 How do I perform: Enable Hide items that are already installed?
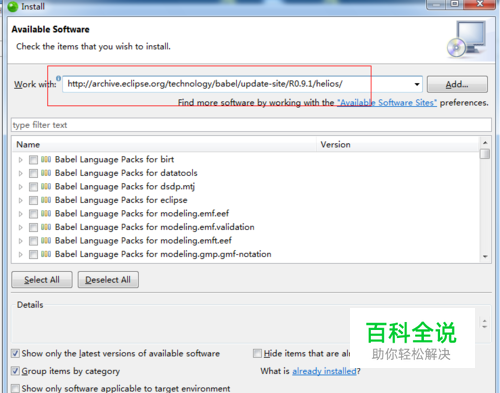click(257, 353)
